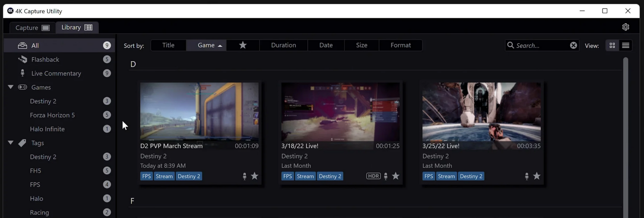Sort clips by Duration
The image size is (644, 218).
pos(283,45)
